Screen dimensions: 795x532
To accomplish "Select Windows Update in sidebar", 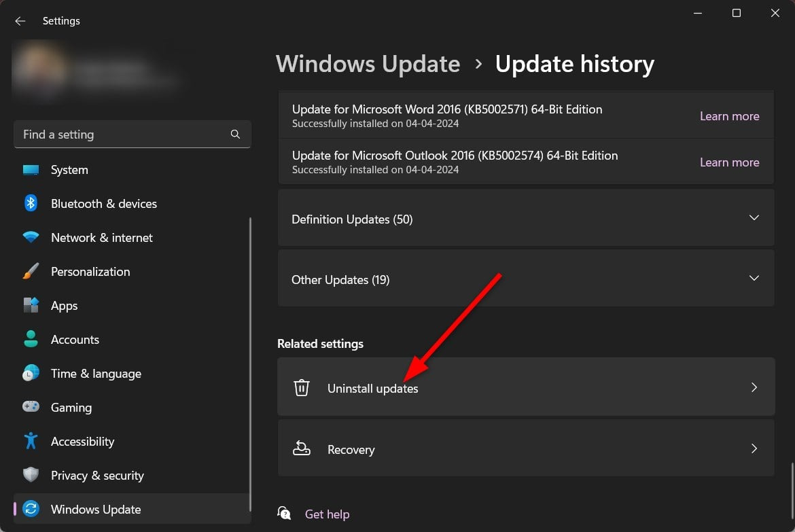I will [132, 509].
